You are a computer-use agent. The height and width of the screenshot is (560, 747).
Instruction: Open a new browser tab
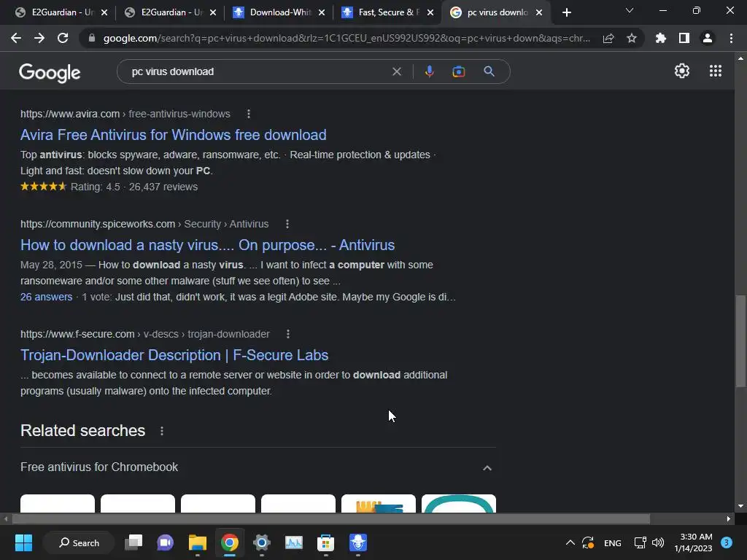(x=566, y=12)
